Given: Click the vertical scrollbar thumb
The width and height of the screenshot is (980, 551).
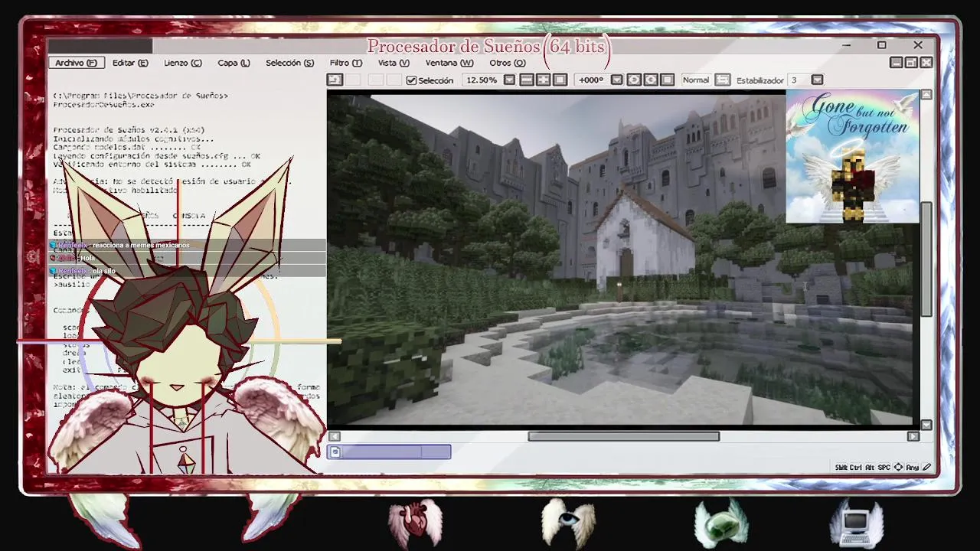Looking at the screenshot, I should coord(926,259).
